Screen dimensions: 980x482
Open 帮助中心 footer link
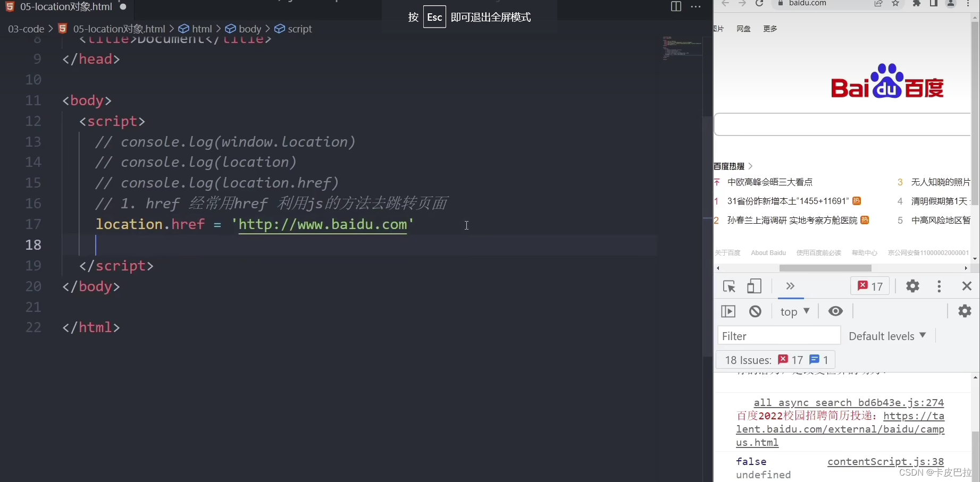click(865, 253)
